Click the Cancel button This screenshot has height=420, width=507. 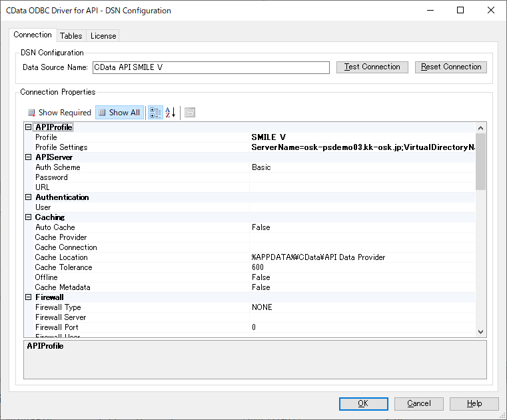(x=419, y=403)
